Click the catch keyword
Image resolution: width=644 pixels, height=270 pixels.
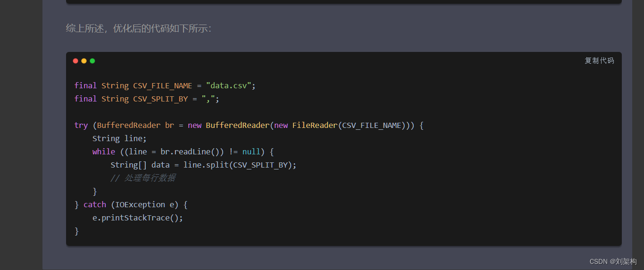pos(94,204)
